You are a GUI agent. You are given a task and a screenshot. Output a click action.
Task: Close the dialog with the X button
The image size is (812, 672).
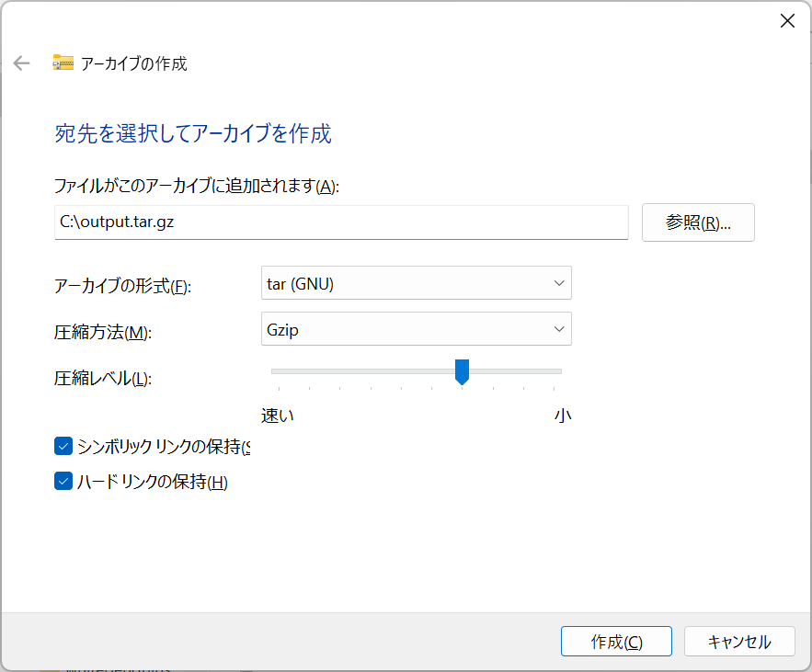[787, 20]
